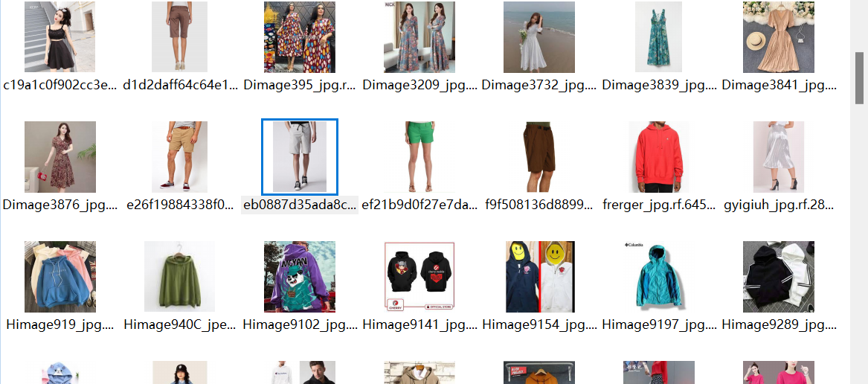Click the red hoodie image frerger_jpg

(x=658, y=157)
